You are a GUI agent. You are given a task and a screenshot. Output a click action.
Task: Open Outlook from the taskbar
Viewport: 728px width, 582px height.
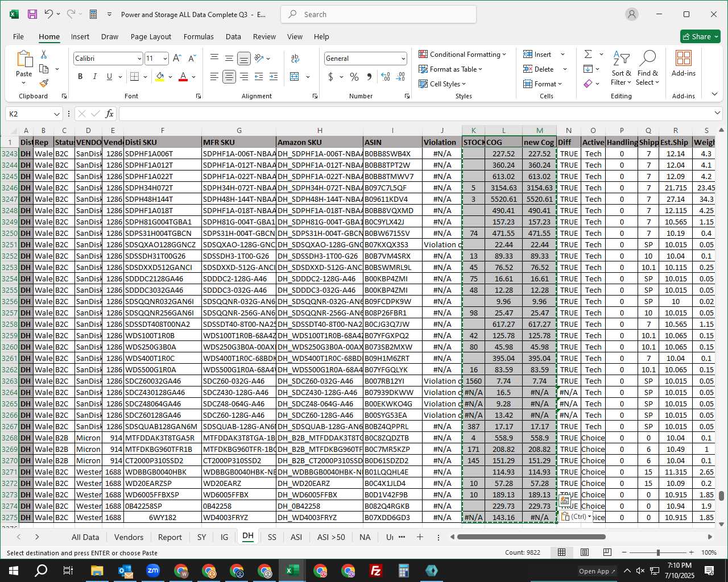pyautogui.click(x=125, y=571)
